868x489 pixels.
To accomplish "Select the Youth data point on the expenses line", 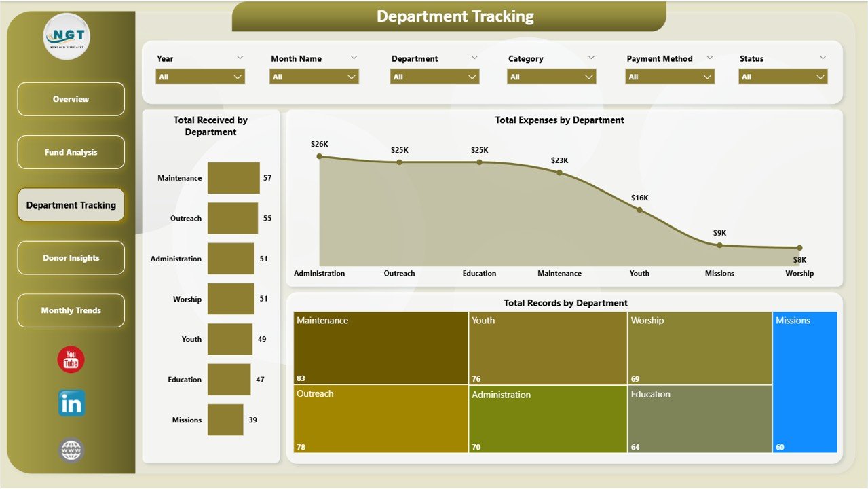I will 639,210.
